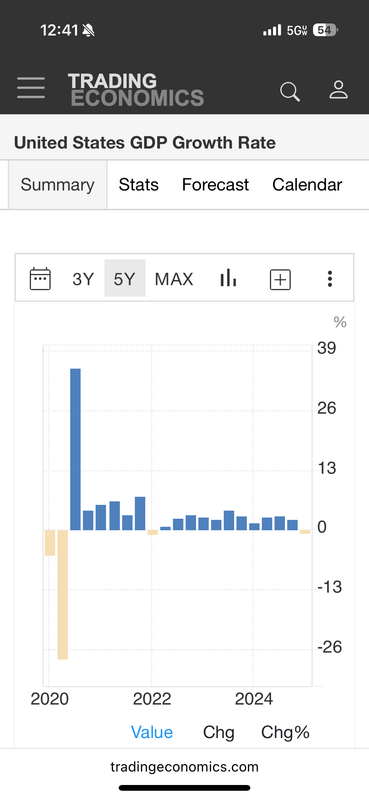369x800 pixels.
Task: Select the Summary tab
Action: tap(58, 185)
